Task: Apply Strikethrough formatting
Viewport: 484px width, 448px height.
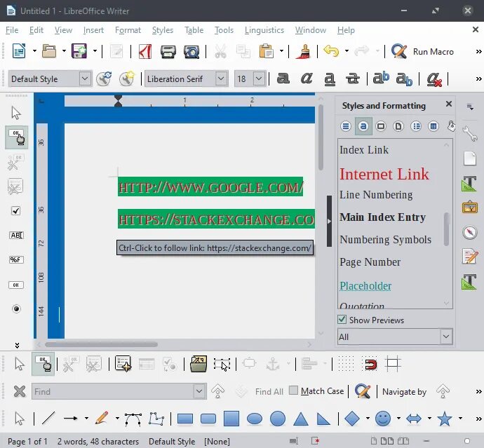Action: click(353, 79)
